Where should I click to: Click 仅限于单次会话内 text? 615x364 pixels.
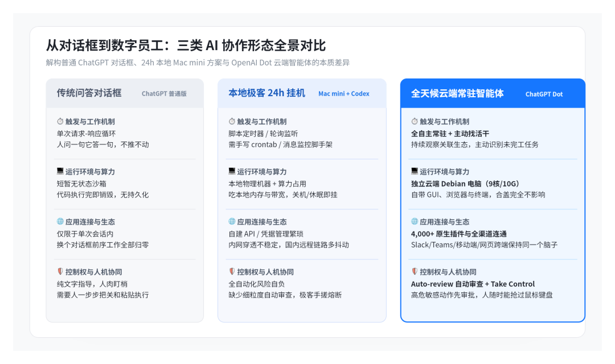coord(85,234)
